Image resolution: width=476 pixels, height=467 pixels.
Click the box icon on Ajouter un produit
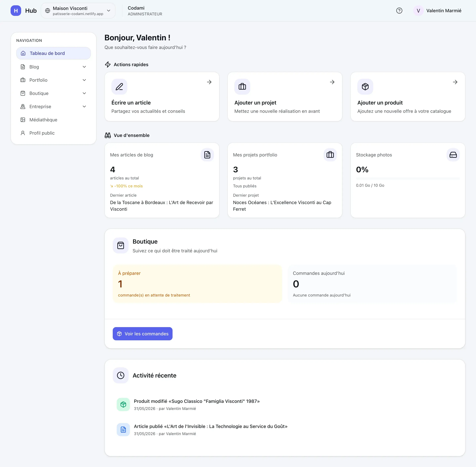(365, 87)
